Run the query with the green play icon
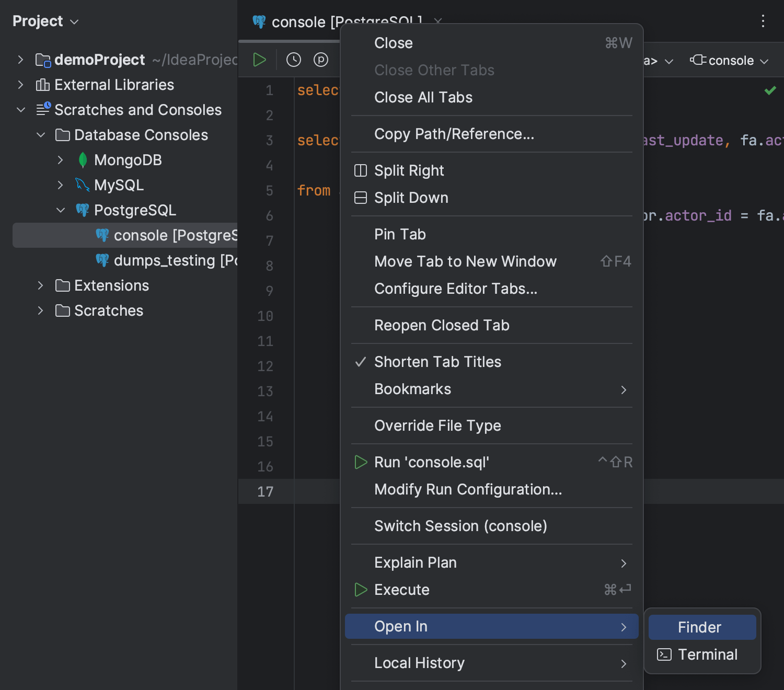This screenshot has height=690, width=784. (259, 60)
